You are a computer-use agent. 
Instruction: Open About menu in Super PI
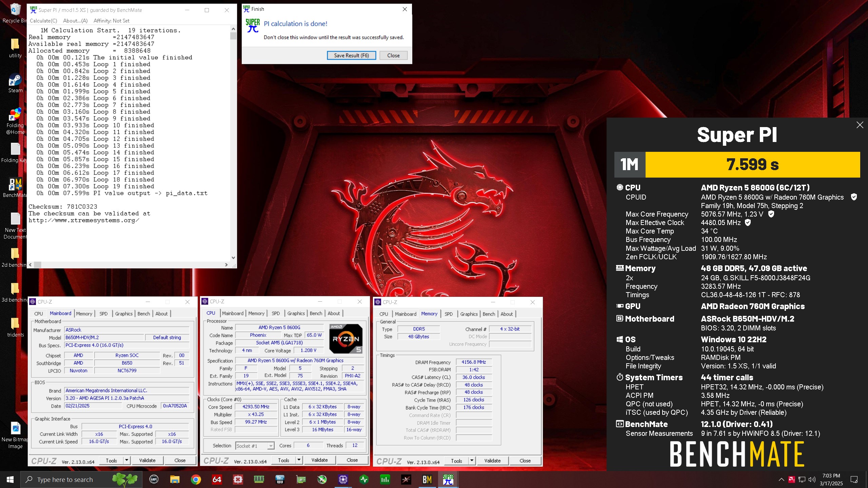pyautogui.click(x=75, y=21)
